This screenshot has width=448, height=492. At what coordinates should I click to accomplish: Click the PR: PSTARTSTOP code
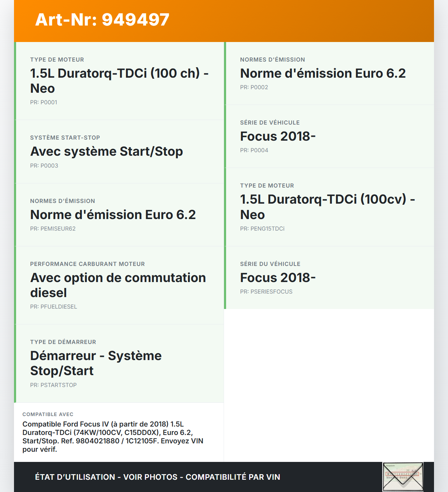tap(53, 385)
